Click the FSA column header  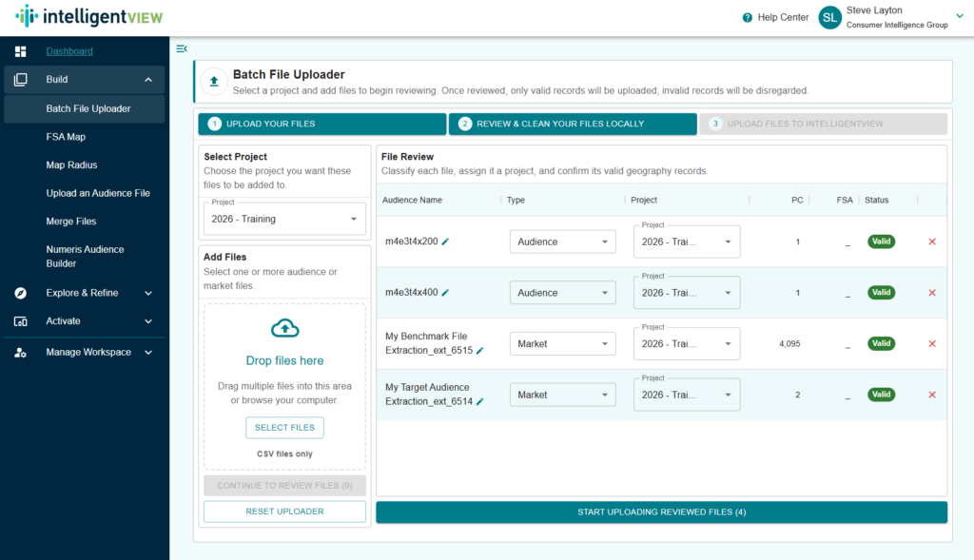pyautogui.click(x=845, y=200)
